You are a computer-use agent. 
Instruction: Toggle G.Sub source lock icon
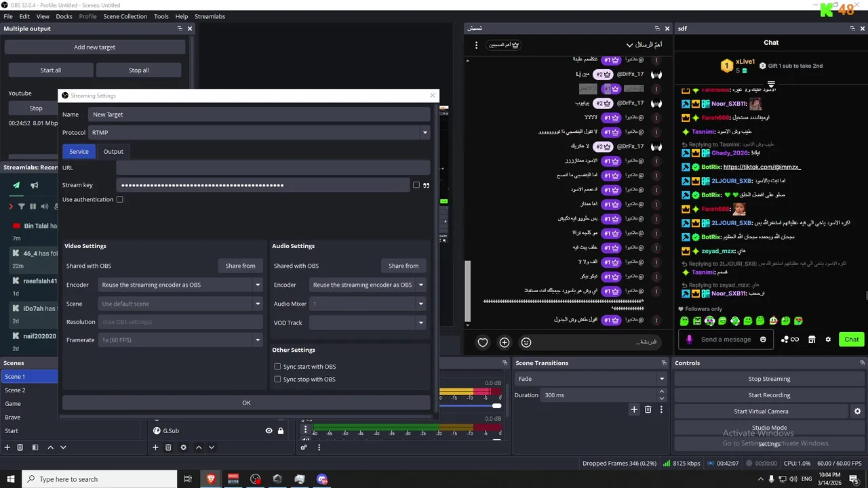281,430
